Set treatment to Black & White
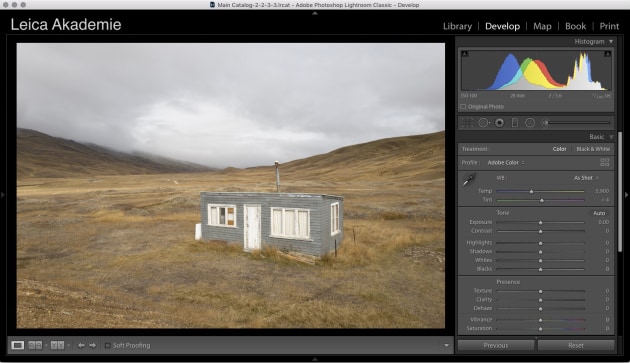 593,149
